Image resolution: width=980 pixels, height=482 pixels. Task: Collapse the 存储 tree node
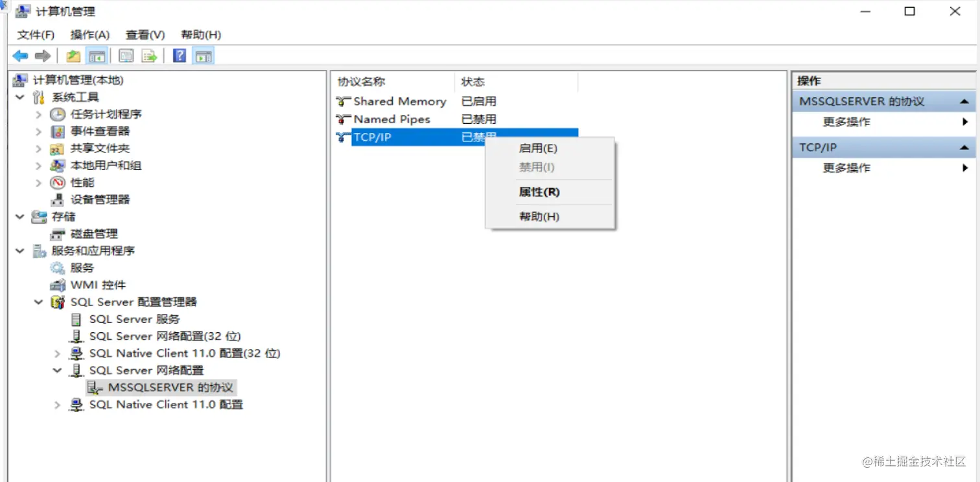click(x=20, y=217)
